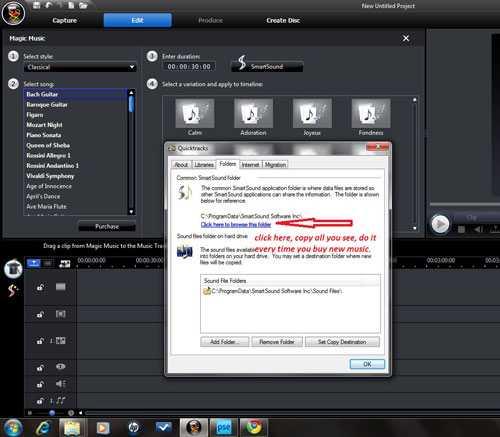500x437 pixels.
Task: Open Magic tools with magician hat icon
Action: (x=13, y=269)
